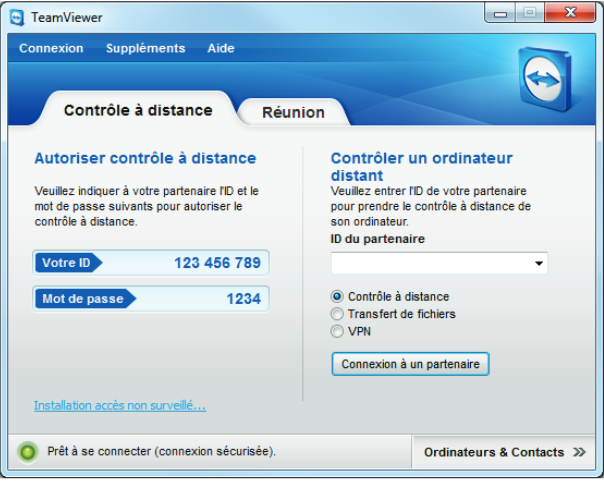Minimize the TeamViewer window
Screen dimensions: 604x481
pos(502,13)
